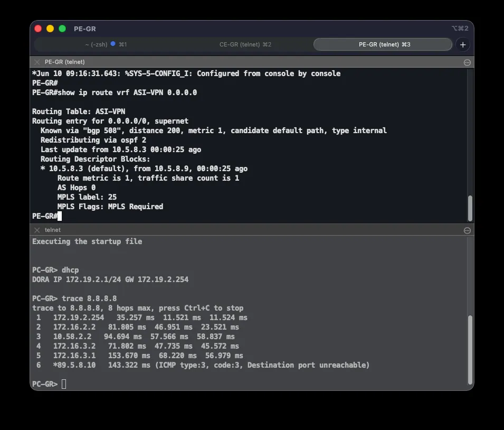
Task: Switch to the CE-GR (telnet) tab
Action: pyautogui.click(x=245, y=44)
